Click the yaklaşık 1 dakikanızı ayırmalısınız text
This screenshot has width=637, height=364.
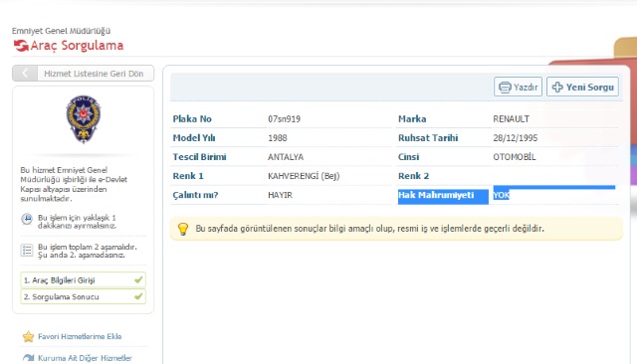(77, 222)
